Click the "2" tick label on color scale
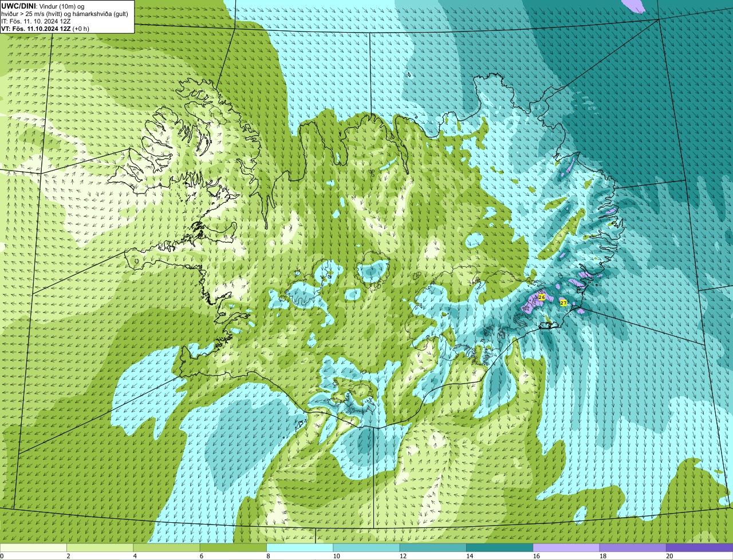The height and width of the screenshot is (560, 733). [68, 556]
